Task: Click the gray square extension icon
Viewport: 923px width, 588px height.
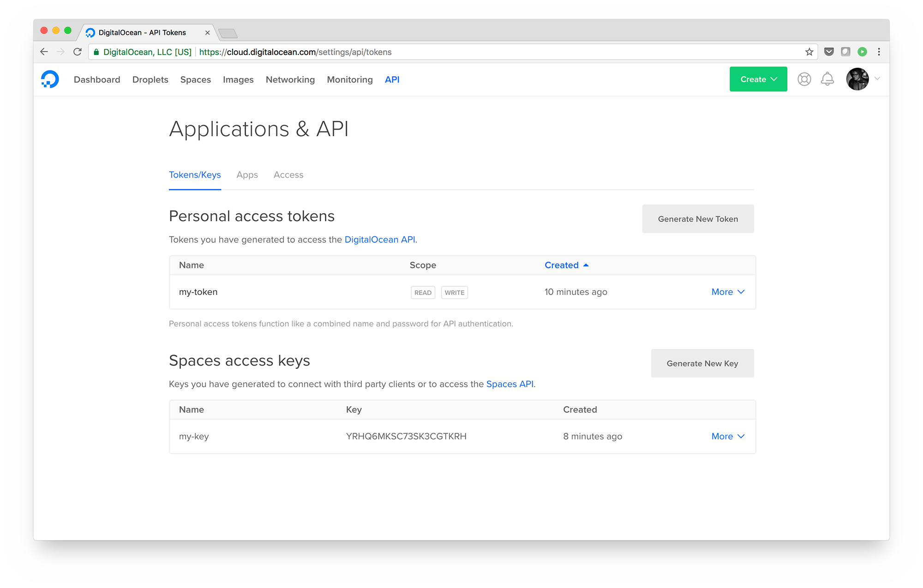Action: [x=845, y=52]
